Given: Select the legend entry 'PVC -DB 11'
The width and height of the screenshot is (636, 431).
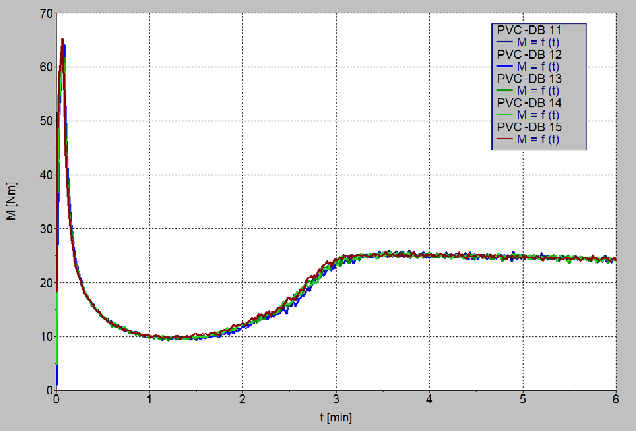Looking at the screenshot, I should (529, 30).
